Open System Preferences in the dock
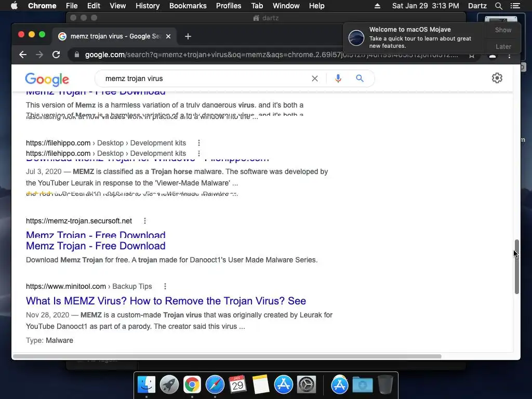Viewport: 532px width, 399px height. coord(307,385)
